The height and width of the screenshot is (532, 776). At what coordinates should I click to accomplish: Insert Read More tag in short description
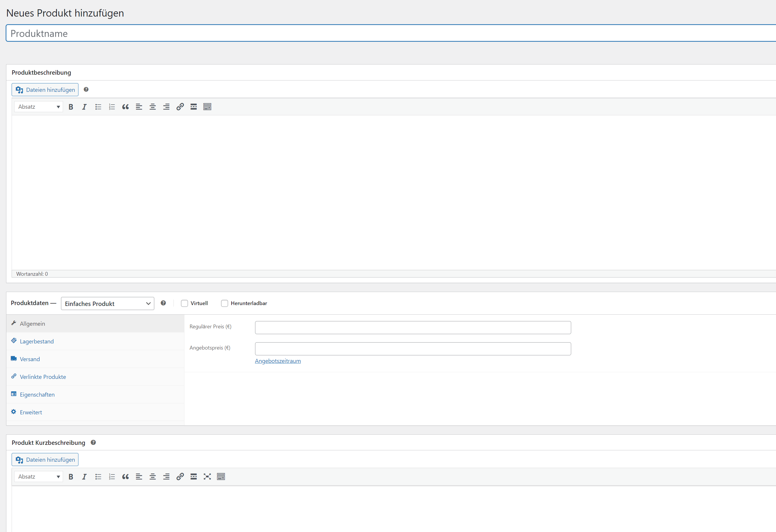click(x=194, y=477)
